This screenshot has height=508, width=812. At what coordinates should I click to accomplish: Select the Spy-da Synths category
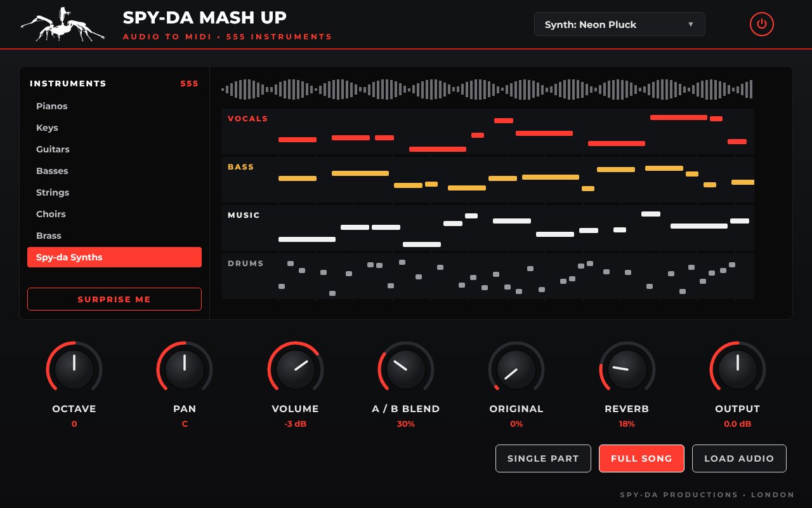[x=114, y=257]
